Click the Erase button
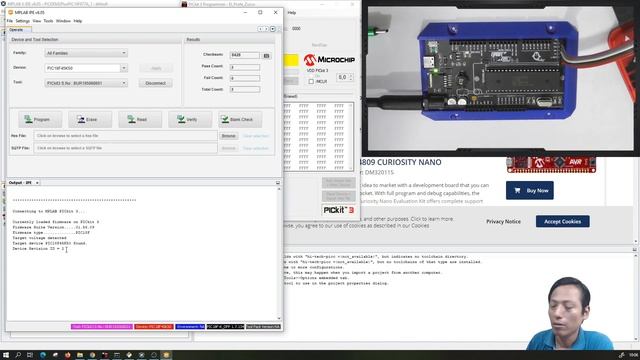Viewport: 640px width, 360px height. point(90,120)
